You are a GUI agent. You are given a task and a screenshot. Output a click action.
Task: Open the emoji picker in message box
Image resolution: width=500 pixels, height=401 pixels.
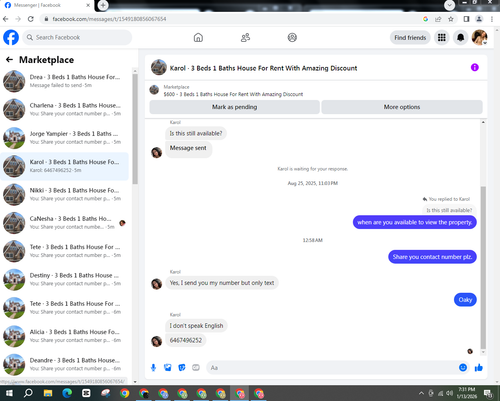tap(463, 367)
